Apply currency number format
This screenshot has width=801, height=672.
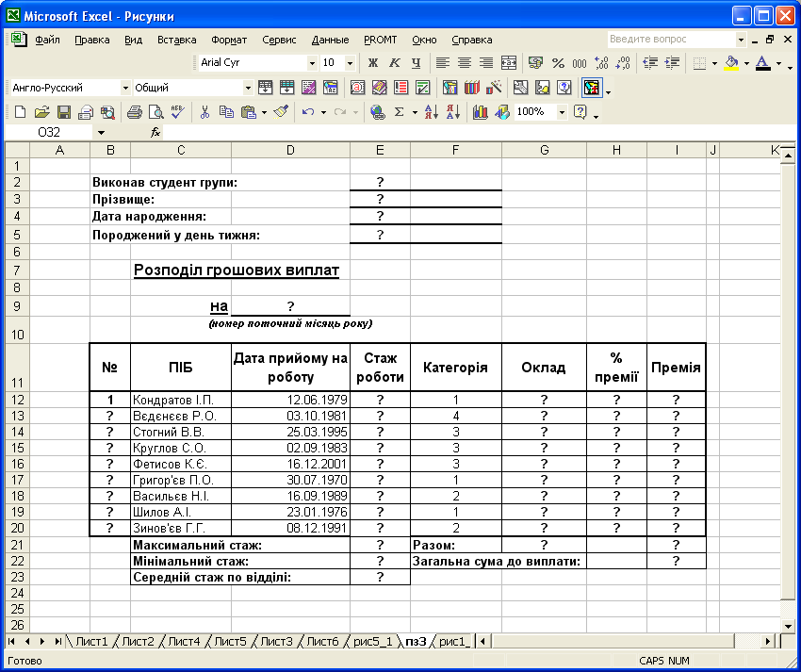tap(535, 63)
